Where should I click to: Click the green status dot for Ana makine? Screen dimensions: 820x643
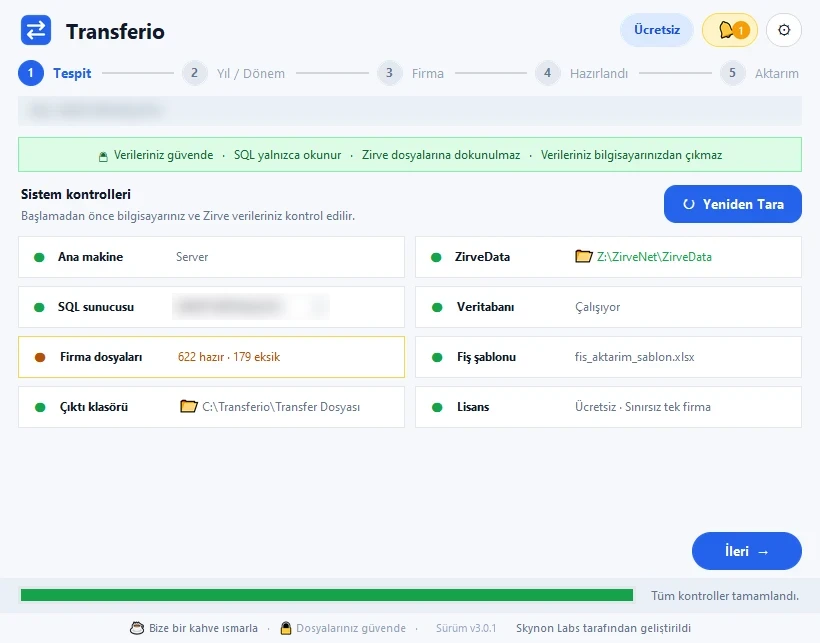tap(39, 257)
